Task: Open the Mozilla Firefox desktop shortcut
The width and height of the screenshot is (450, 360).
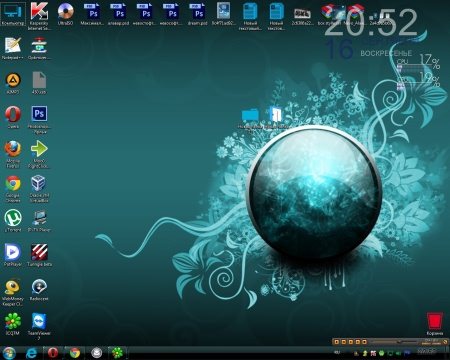Action: tap(13, 154)
